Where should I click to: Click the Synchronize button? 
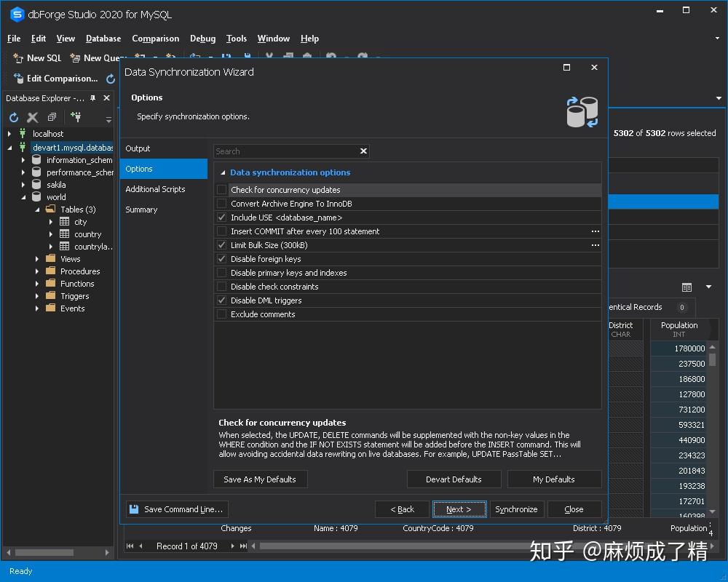[517, 509]
